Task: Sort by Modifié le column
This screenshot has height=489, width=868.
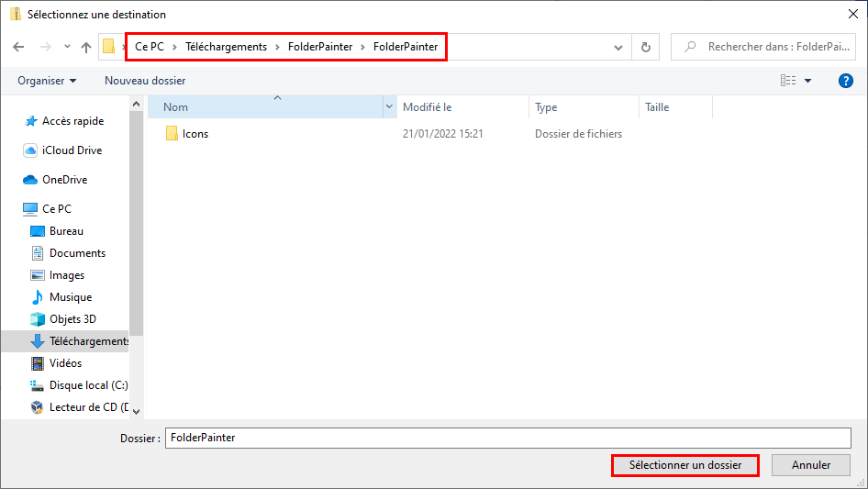Action: pos(462,106)
